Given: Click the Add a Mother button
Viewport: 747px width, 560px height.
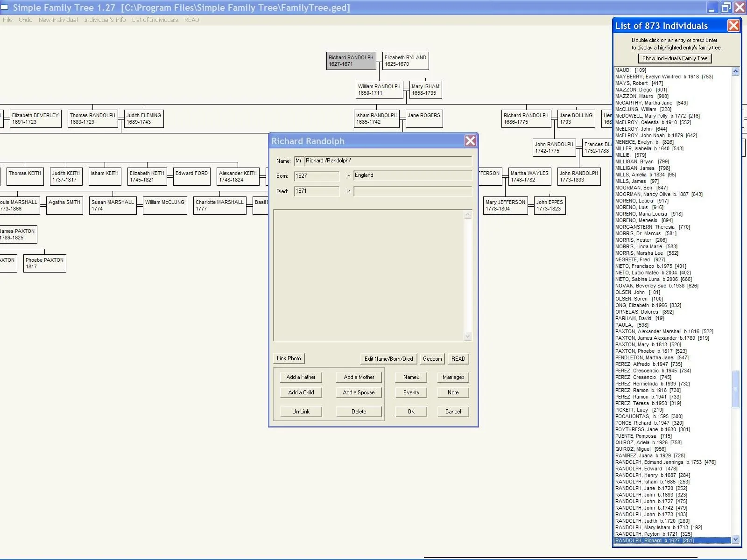Looking at the screenshot, I should tap(359, 377).
